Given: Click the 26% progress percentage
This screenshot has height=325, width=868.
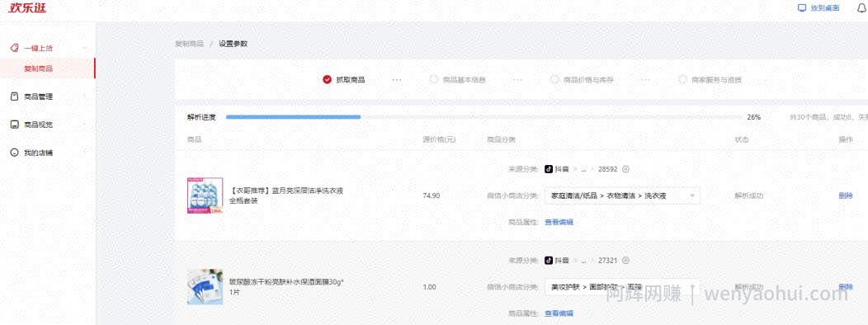Looking at the screenshot, I should tap(753, 117).
